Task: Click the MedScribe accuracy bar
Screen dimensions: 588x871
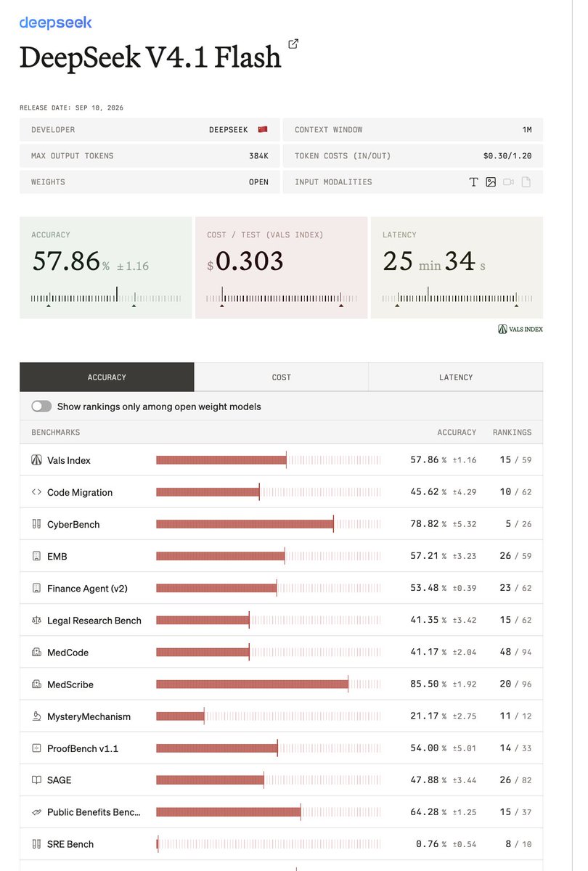Action: [268, 684]
